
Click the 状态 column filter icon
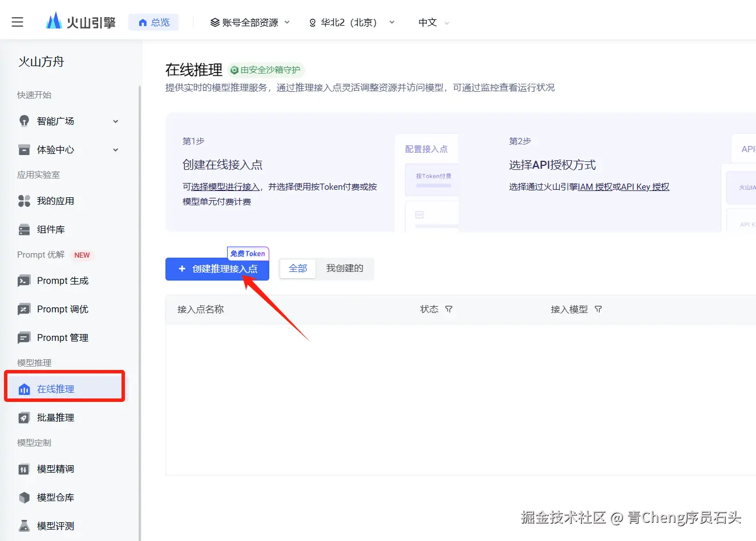[x=449, y=309]
